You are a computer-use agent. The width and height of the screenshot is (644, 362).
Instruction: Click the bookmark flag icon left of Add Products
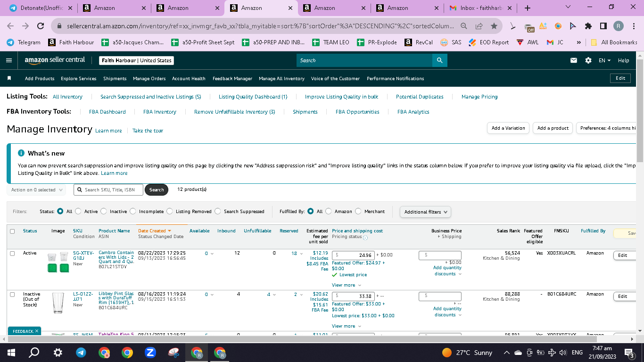9,78
